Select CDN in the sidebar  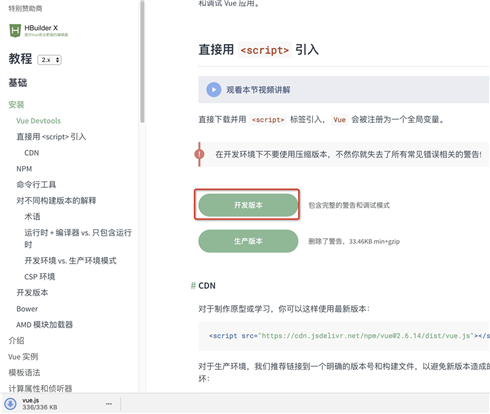click(x=32, y=153)
